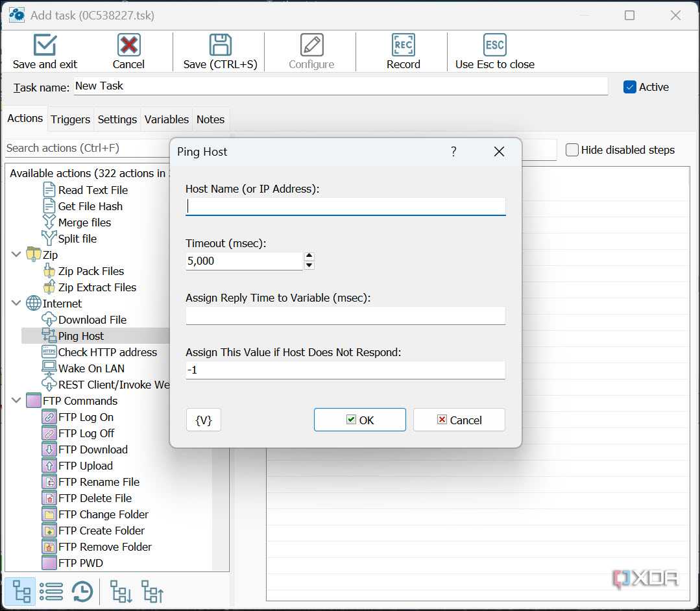Collapse the Internet actions group
This screenshot has width=700, height=611.
coord(16,304)
